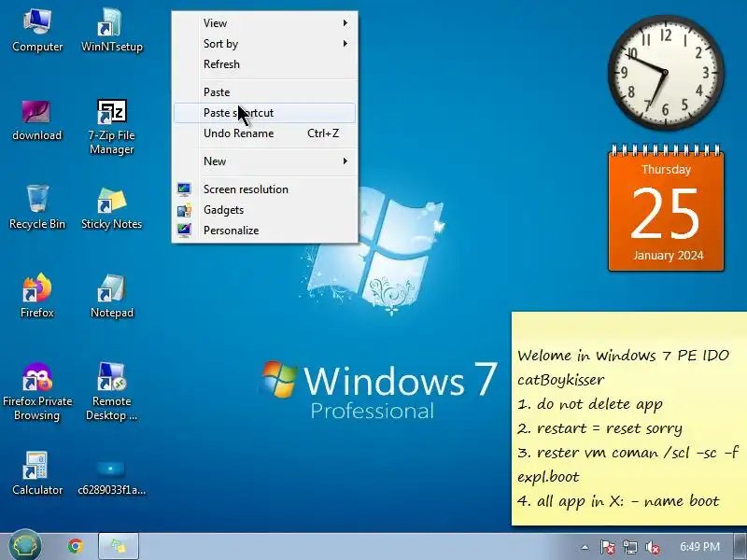Click the analog clock gadget

666,73
